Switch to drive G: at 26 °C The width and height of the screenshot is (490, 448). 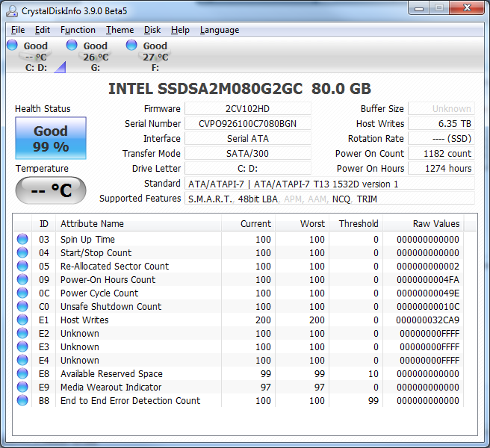96,57
